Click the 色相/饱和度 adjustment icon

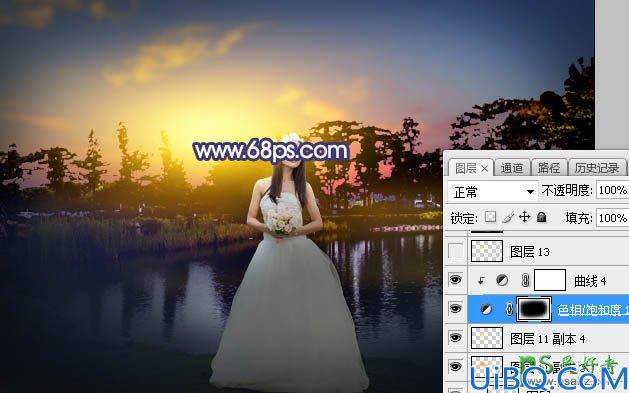[486, 309]
